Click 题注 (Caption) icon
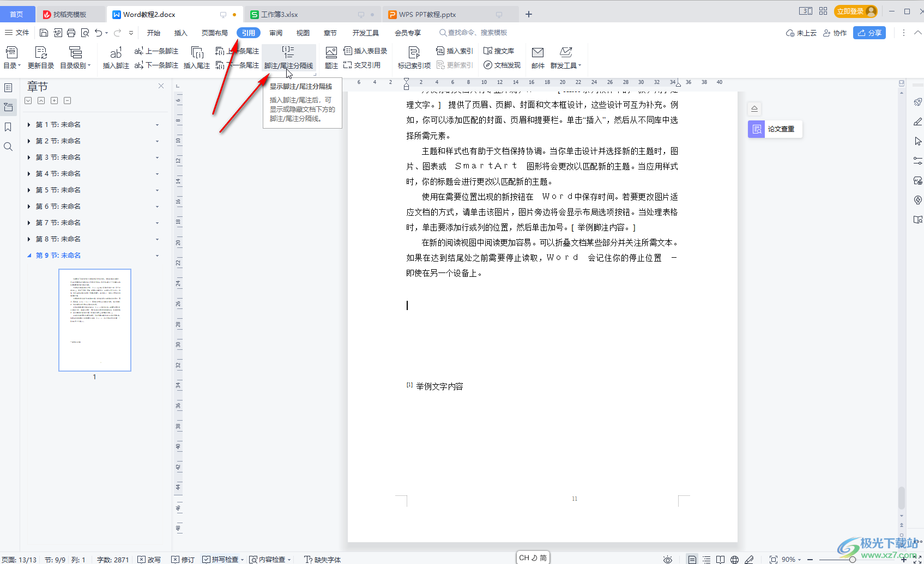924x564 pixels. coord(331,57)
